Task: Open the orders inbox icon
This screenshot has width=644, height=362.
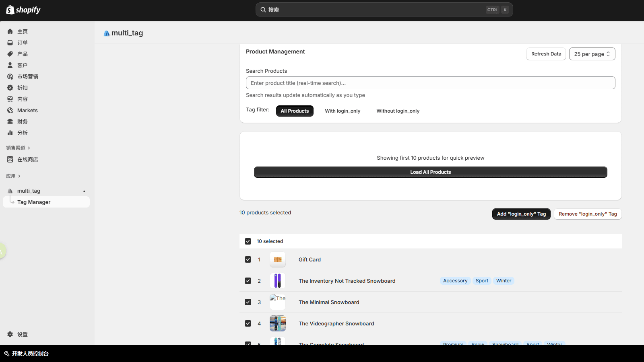Action: coord(10,43)
